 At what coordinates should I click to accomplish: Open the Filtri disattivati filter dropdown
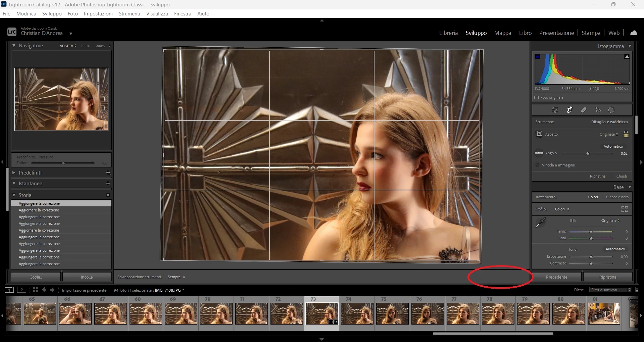pyautogui.click(x=611, y=290)
